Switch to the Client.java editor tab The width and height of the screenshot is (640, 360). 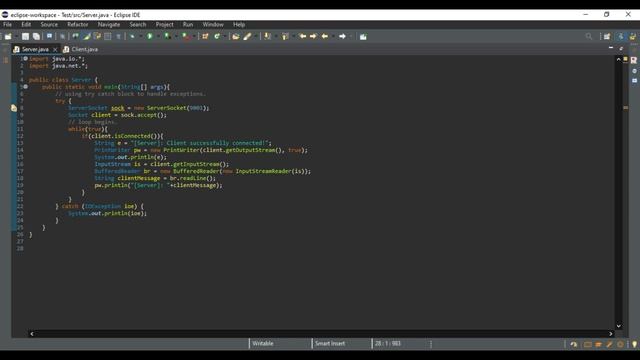(x=80, y=49)
